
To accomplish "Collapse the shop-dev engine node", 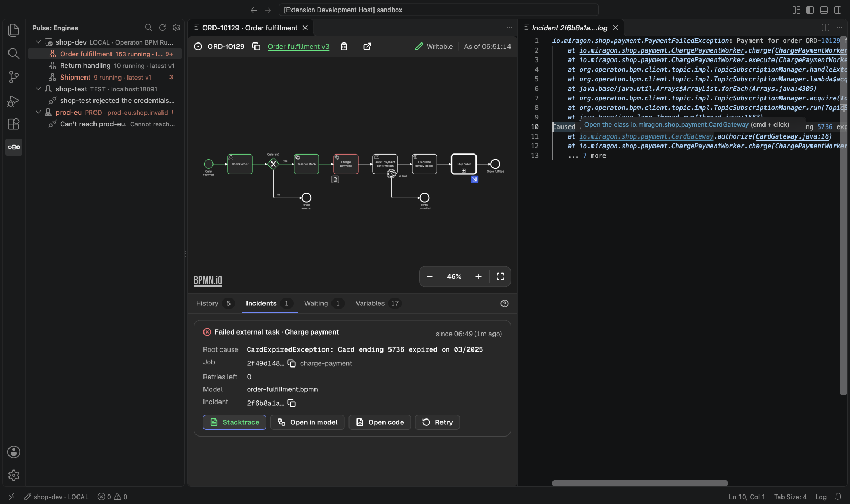I will 38,42.
